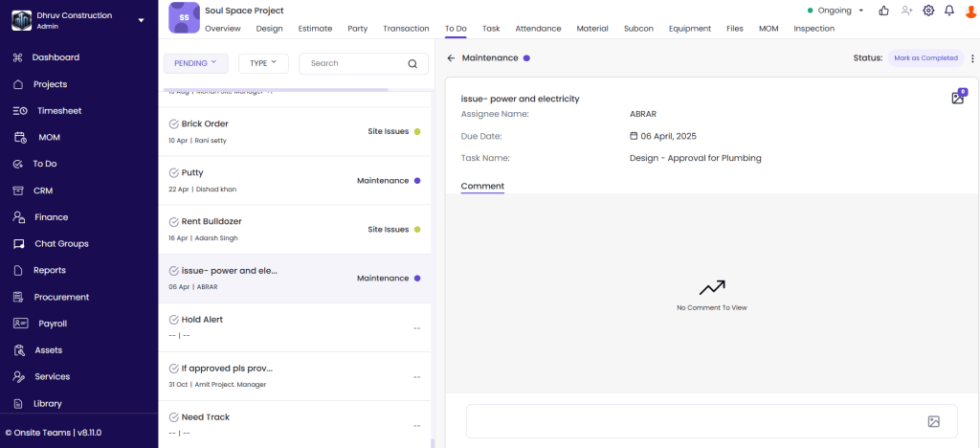
Task: Open the TYPE filter dropdown
Action: tap(263, 63)
